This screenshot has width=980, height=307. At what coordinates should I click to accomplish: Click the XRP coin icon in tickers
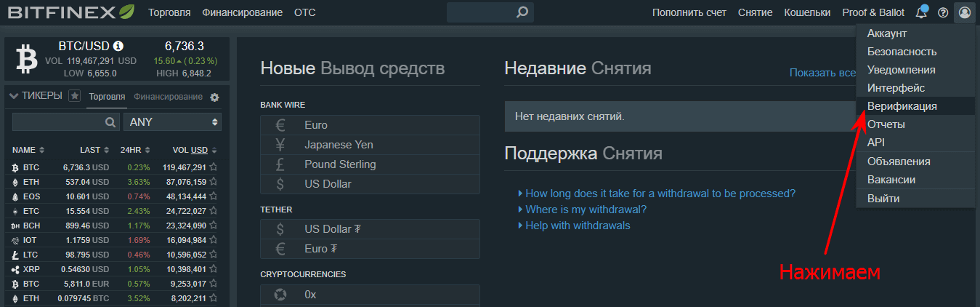pos(15,269)
